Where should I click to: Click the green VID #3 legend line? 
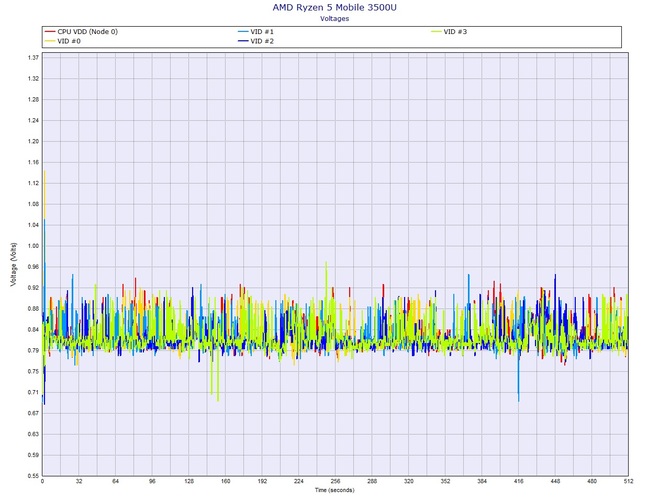pos(436,32)
